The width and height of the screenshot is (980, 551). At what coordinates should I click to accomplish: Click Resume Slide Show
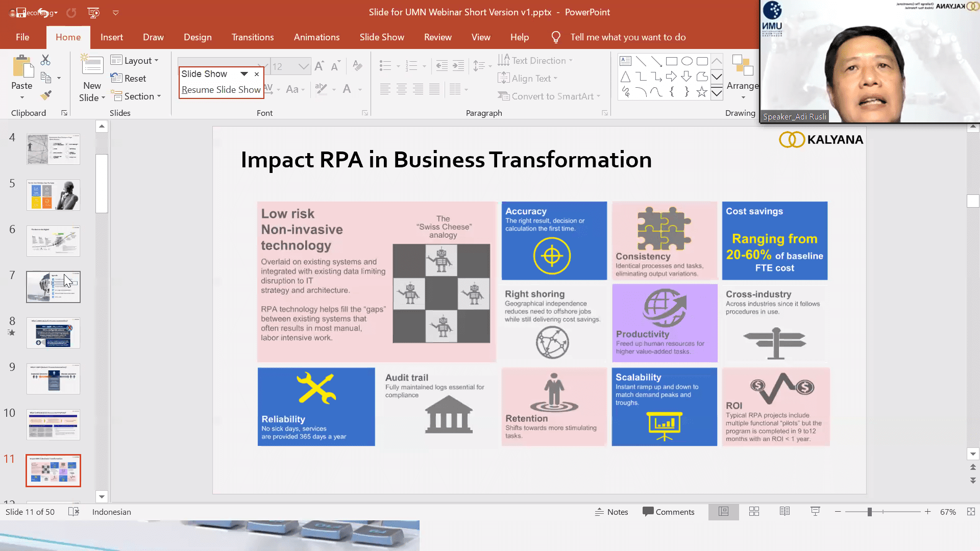click(221, 90)
